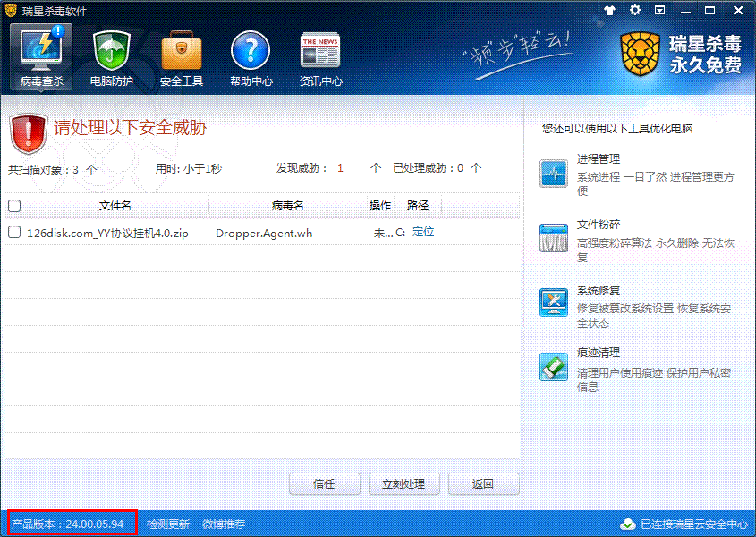The height and width of the screenshot is (537, 756).
Task: Click the C: path cell
Action: (x=400, y=233)
